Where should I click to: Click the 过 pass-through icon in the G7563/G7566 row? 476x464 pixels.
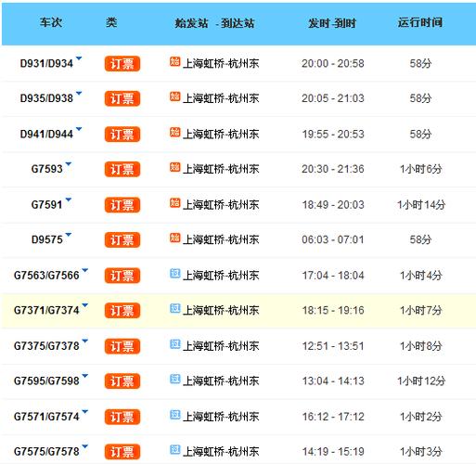click(174, 273)
